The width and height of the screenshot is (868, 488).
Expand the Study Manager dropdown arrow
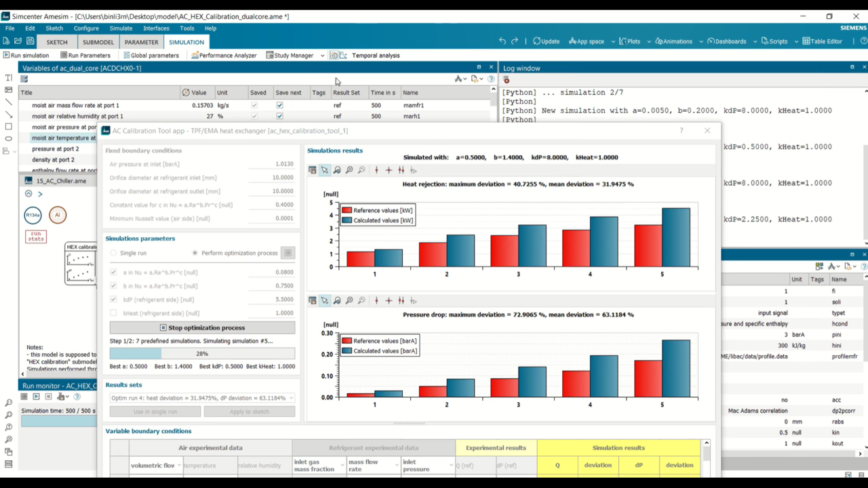pyautogui.click(x=322, y=56)
